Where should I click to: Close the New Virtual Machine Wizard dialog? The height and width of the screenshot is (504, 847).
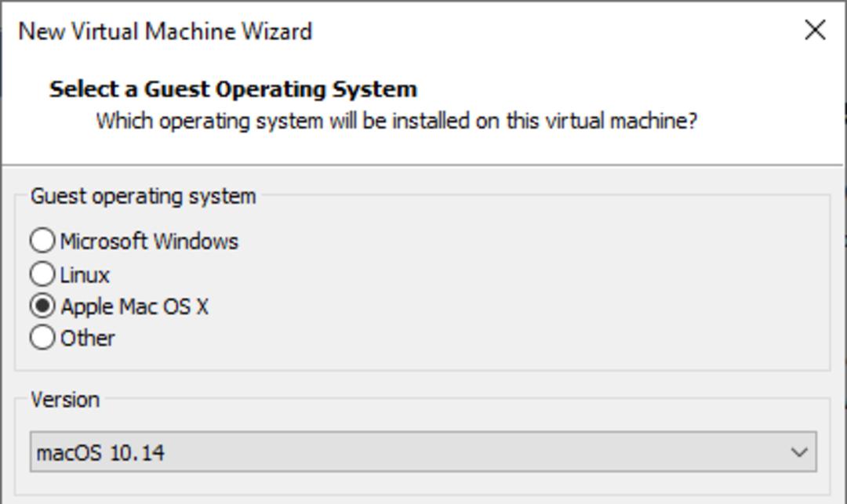(x=815, y=30)
